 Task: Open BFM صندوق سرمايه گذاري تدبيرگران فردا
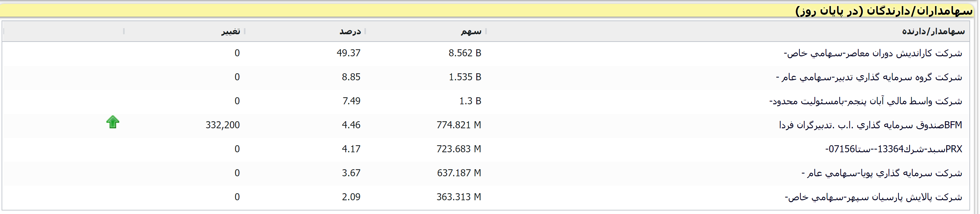pos(870,125)
